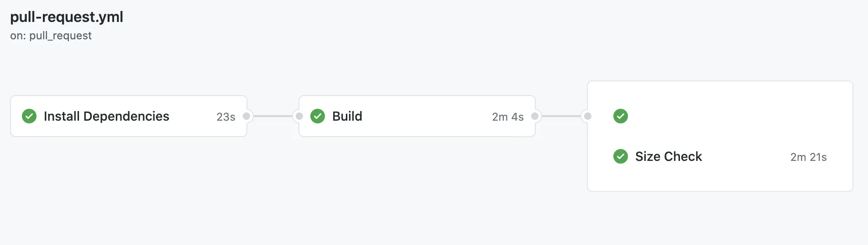Click the unnamed job's green checkmark above Size Check

[621, 116]
